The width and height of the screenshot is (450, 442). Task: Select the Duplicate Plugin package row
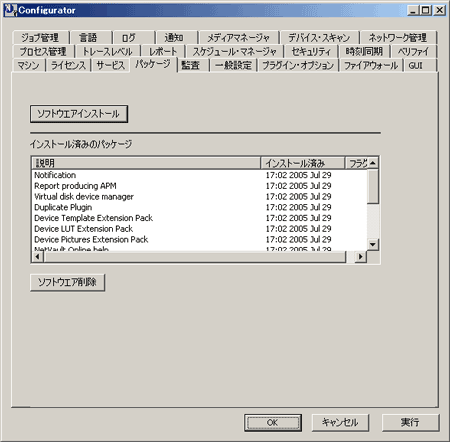point(200,207)
